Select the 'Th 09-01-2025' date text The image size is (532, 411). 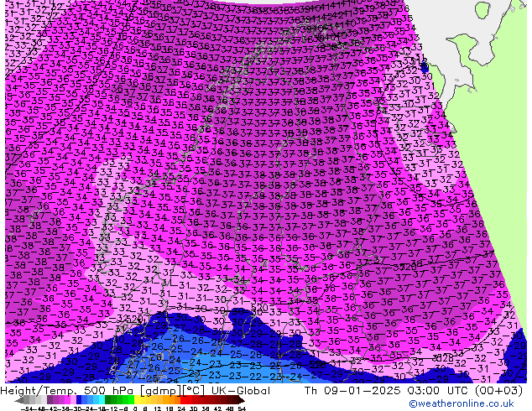pyautogui.click(x=352, y=391)
